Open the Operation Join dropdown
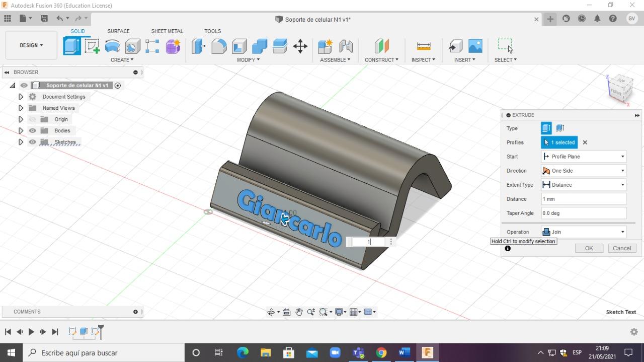This screenshot has width=644, height=362. pos(584,232)
